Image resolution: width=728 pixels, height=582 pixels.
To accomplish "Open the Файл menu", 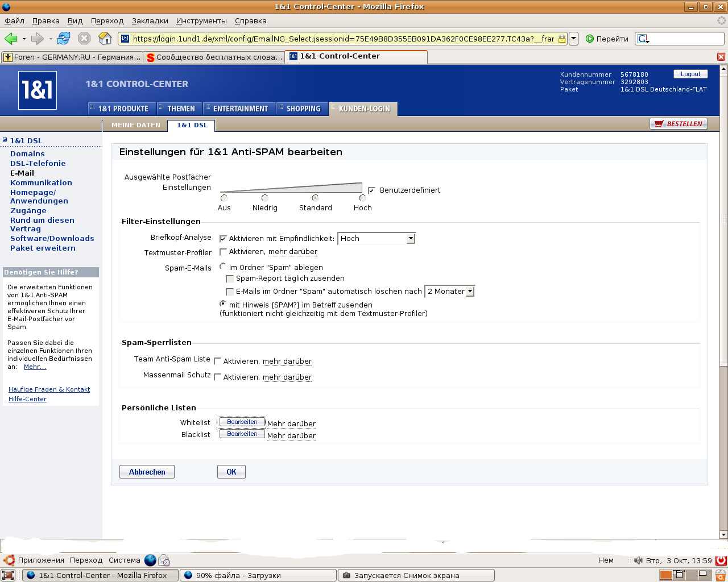I will [x=14, y=20].
